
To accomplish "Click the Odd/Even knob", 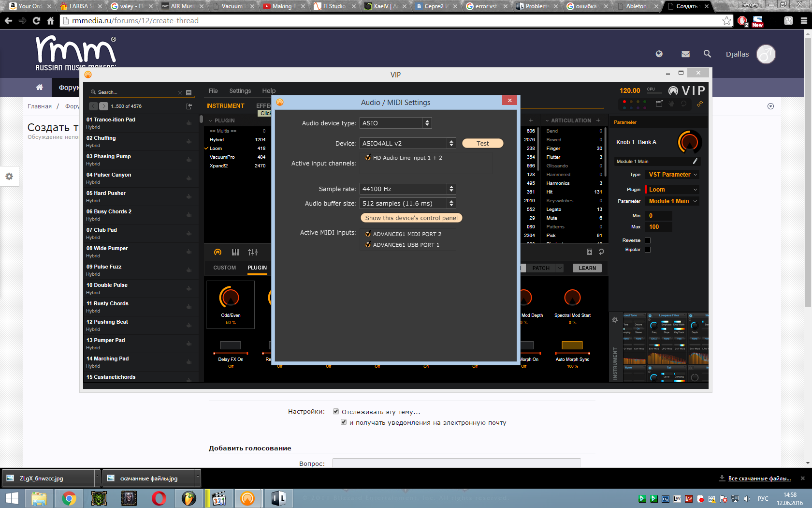I will pyautogui.click(x=230, y=298).
